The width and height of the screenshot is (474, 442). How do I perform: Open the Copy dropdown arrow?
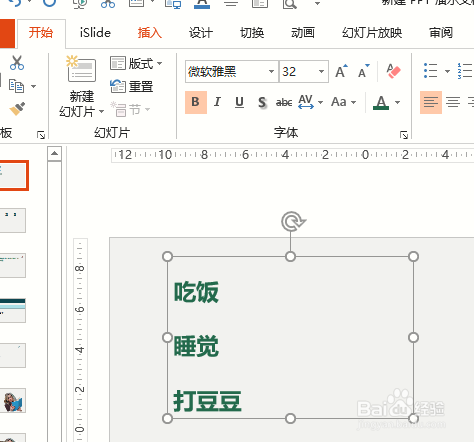click(34, 86)
